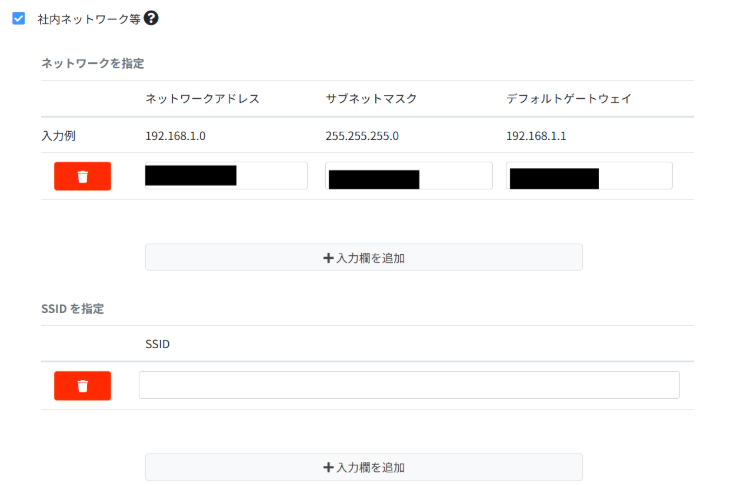This screenshot has width=747, height=486.
Task: Click the SSID を指定 section heading
Action: (73, 308)
